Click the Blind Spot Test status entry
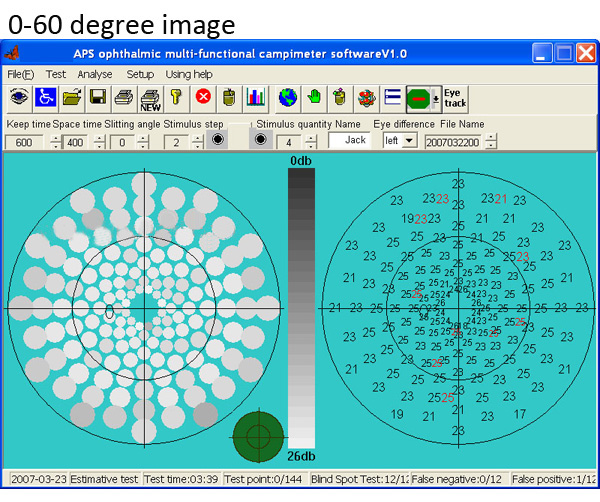The image size is (600, 502). pyautogui.click(x=360, y=479)
